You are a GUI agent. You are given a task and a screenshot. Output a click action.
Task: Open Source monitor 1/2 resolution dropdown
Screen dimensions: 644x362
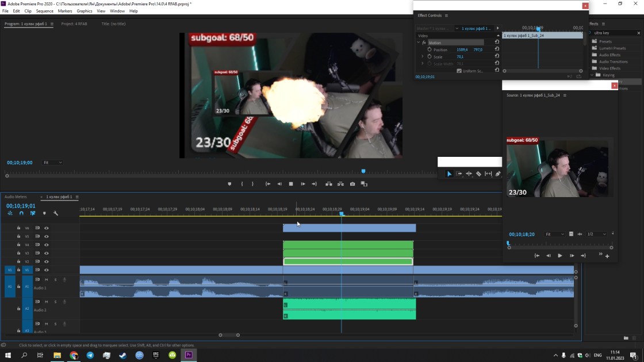596,234
